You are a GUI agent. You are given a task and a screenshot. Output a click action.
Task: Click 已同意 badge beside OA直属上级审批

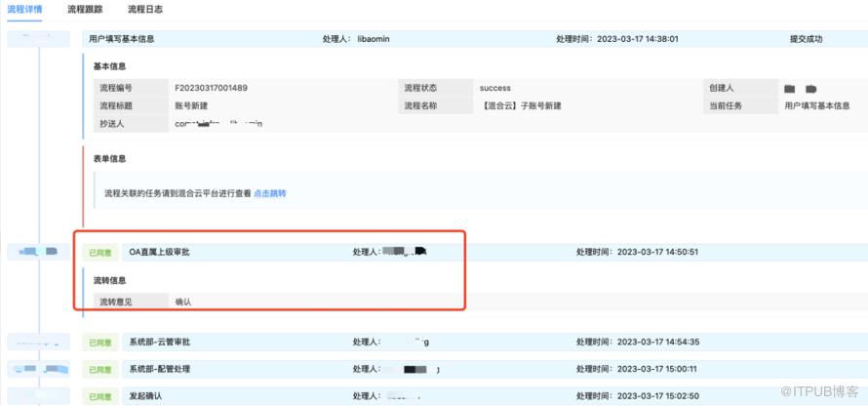99,253
